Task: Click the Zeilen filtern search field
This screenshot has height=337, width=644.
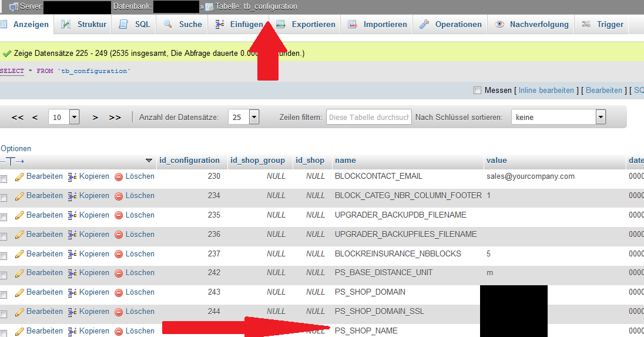Action: click(369, 117)
